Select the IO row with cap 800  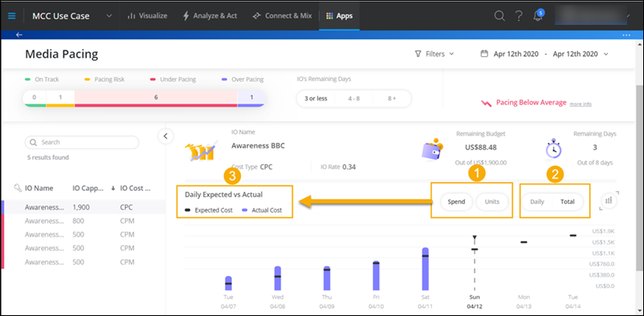coord(83,221)
